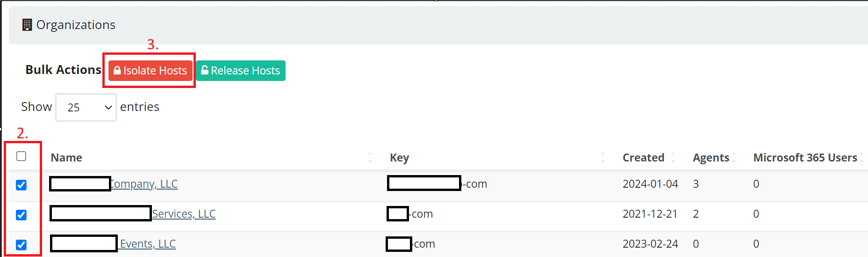Uncheck the Services, LLC row checkbox
The height and width of the screenshot is (257, 868).
coord(21,215)
